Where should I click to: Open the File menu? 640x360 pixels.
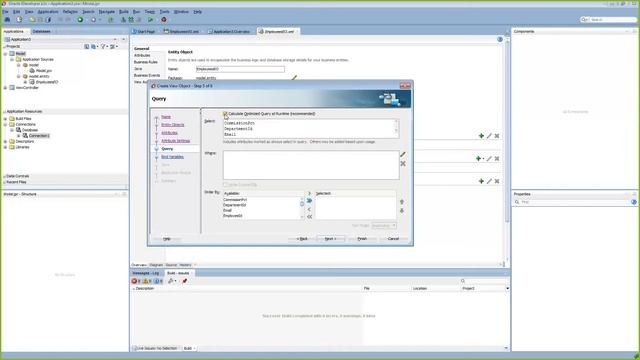coord(5,12)
